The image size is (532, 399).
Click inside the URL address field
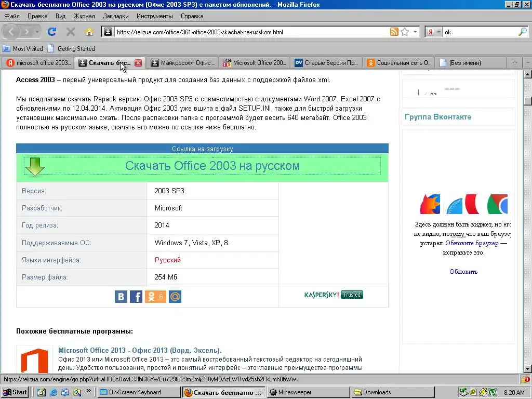251,32
